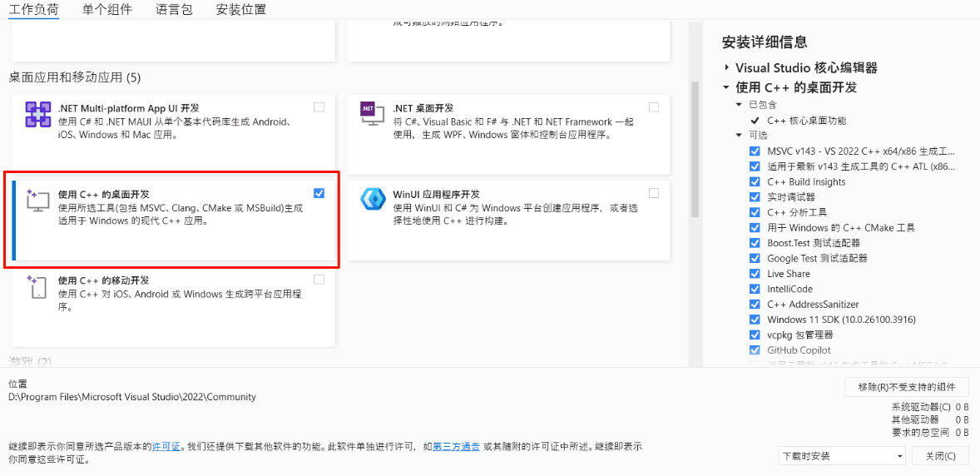This screenshot has width=980, height=476.
Task: Open the 许可证 link
Action: click(x=166, y=447)
